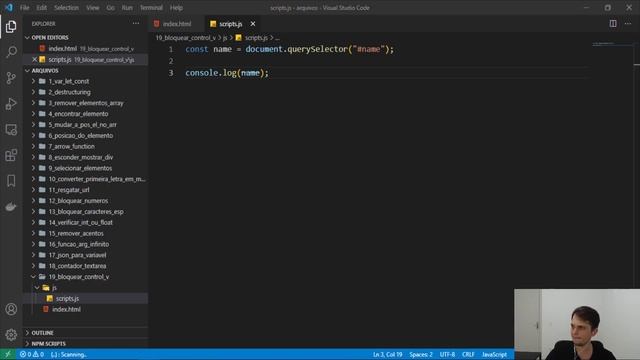
Task: Expand the 6_posicao_do_elemento folder
Action: click(x=85, y=136)
